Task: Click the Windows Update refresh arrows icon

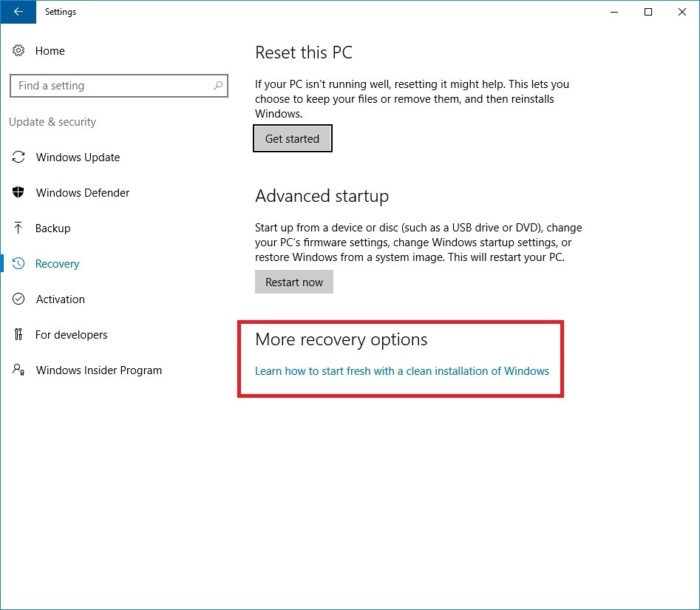Action: coord(18,157)
